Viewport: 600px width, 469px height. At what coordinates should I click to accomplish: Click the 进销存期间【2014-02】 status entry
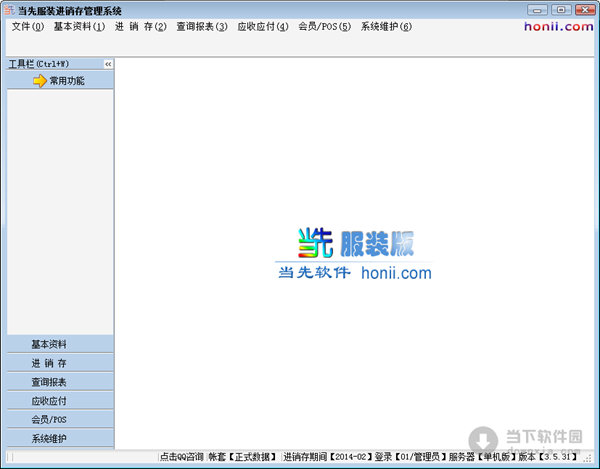[x=328, y=456]
